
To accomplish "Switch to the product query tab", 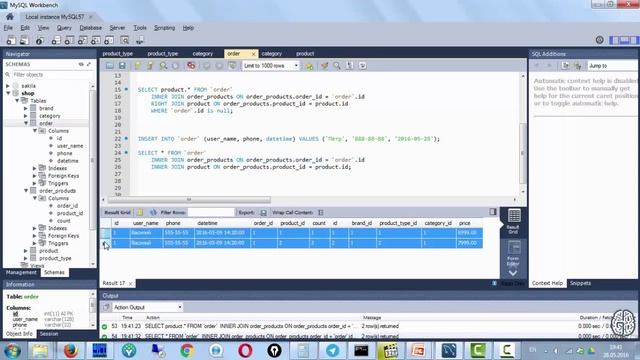I will [x=305, y=53].
